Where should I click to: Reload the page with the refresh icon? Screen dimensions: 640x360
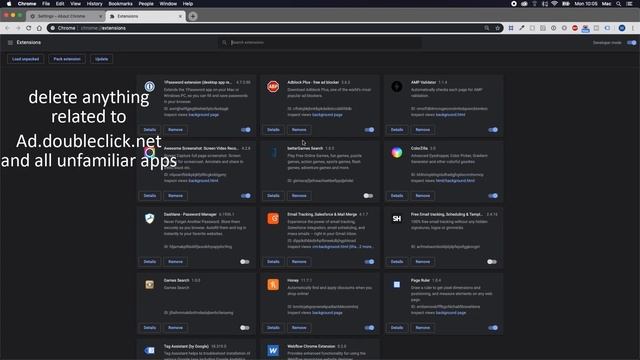(29, 28)
